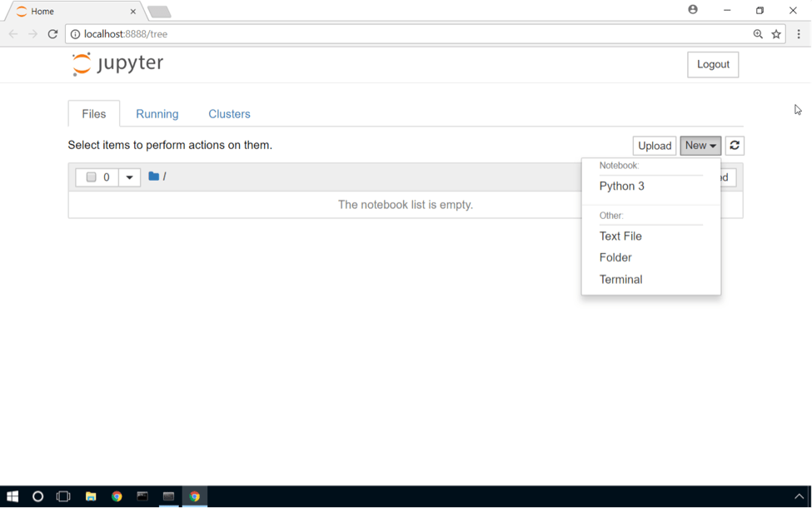
Task: Close the Home browser tab
Action: (133, 12)
